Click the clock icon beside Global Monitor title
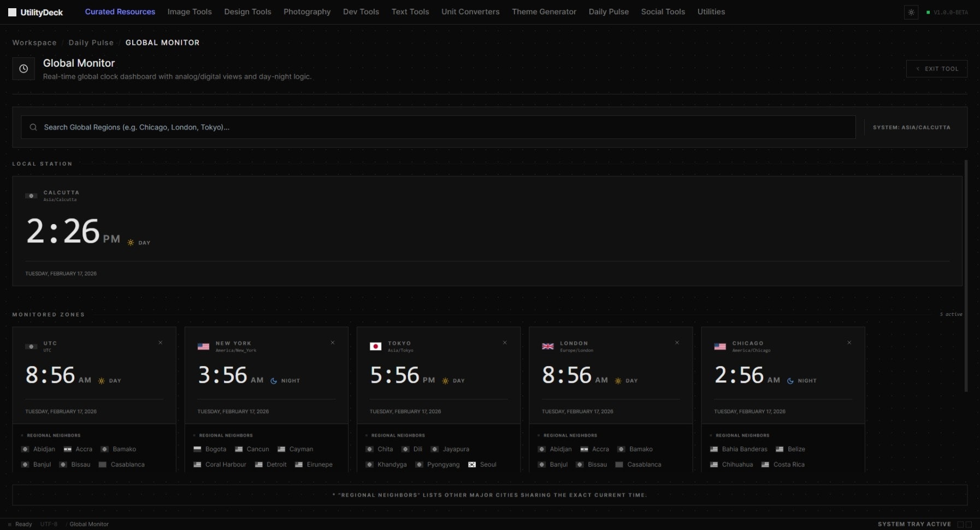 click(23, 68)
